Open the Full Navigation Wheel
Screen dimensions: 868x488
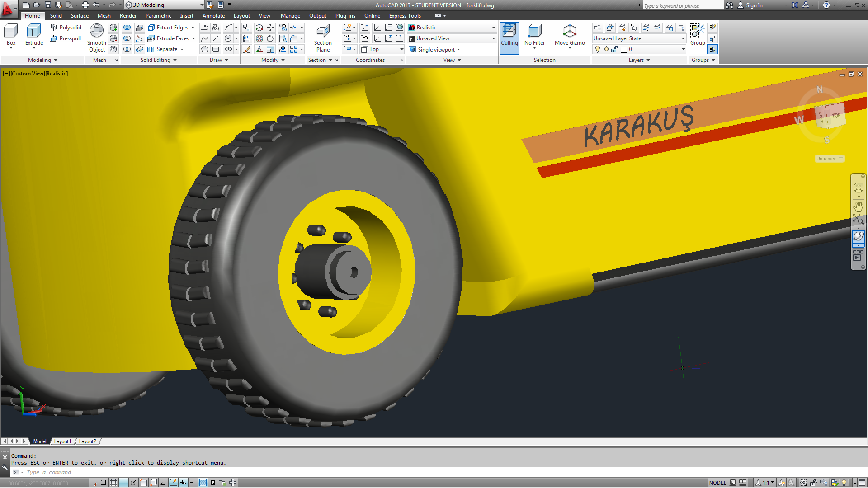tap(858, 187)
